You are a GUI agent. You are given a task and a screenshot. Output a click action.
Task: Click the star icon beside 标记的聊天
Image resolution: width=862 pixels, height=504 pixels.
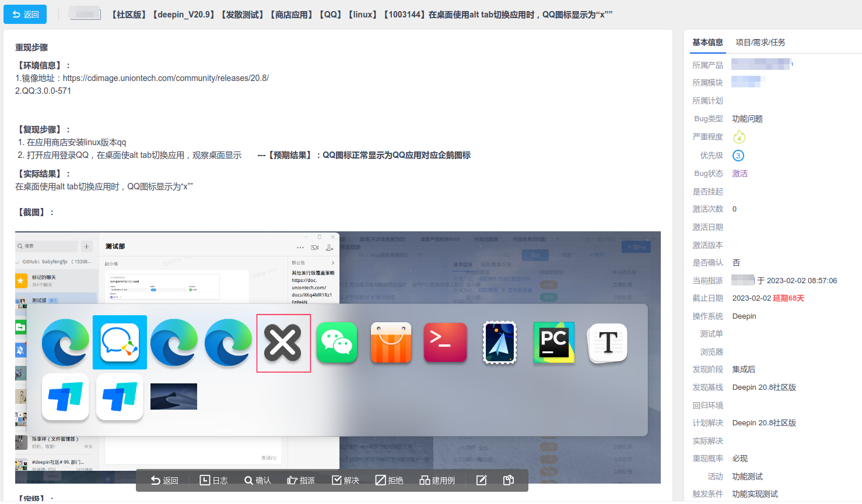point(21,281)
